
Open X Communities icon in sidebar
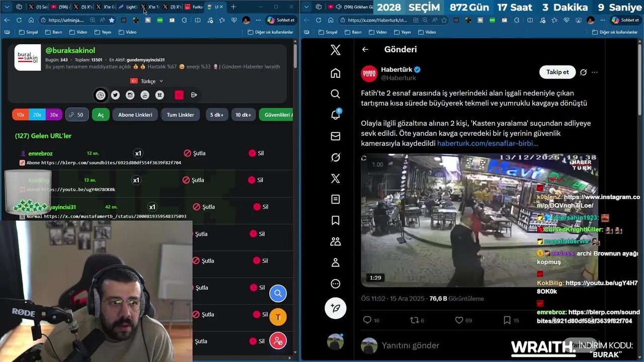coord(336,242)
